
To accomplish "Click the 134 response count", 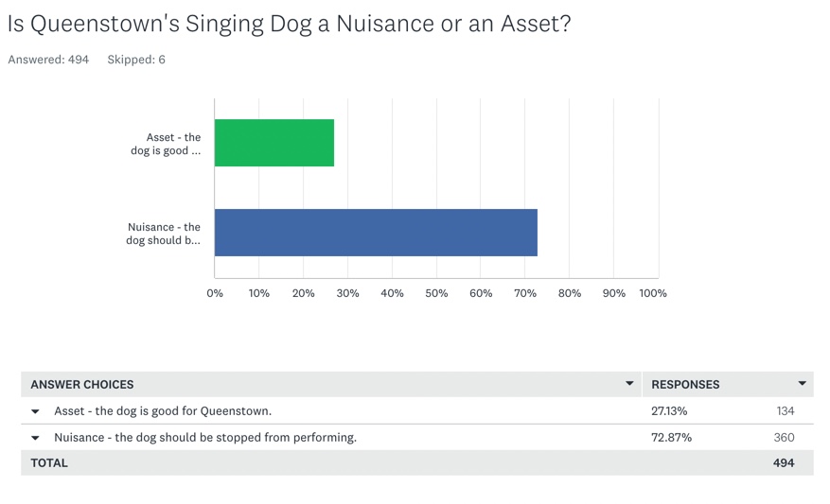I will pos(784,411).
